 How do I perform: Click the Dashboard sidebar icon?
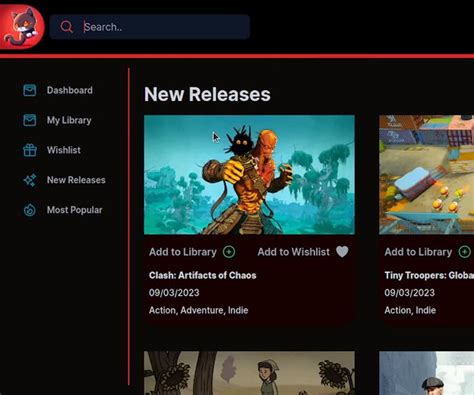click(30, 90)
